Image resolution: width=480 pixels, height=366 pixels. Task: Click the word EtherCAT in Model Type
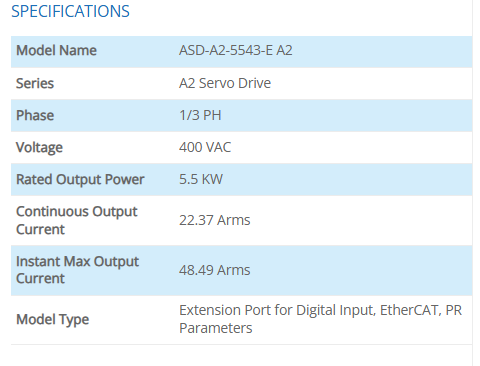[410, 310]
